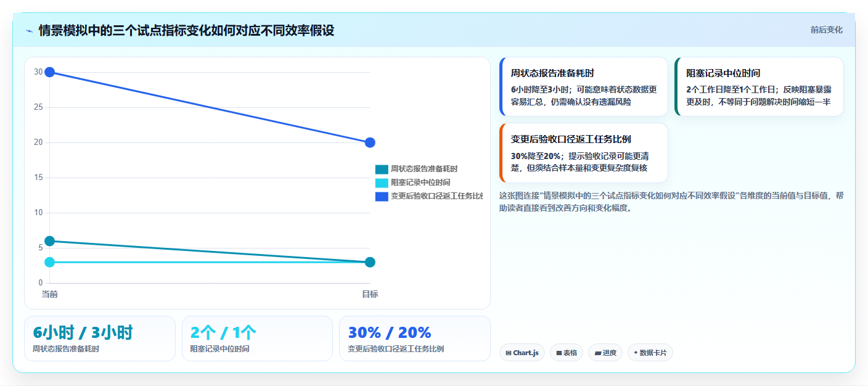Click the 表格 tag icon
Screen dimensions: 868x386
coord(559,353)
